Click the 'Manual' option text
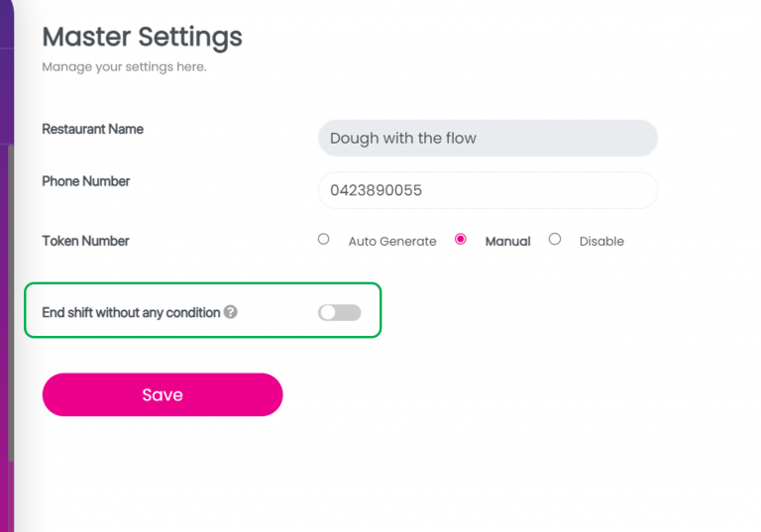 click(507, 241)
